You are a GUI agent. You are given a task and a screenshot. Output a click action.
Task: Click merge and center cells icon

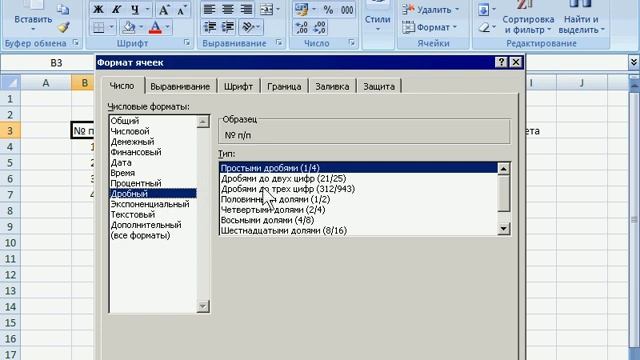coord(266,9)
